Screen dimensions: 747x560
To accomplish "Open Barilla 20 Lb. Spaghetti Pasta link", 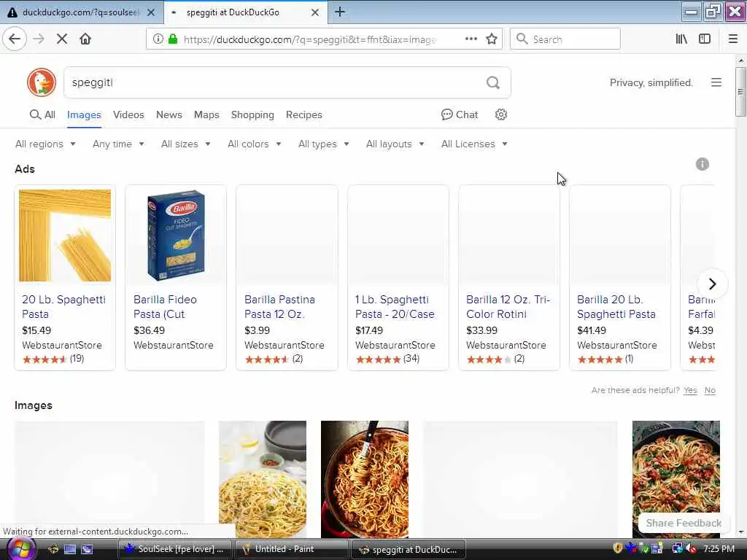I will click(x=616, y=307).
